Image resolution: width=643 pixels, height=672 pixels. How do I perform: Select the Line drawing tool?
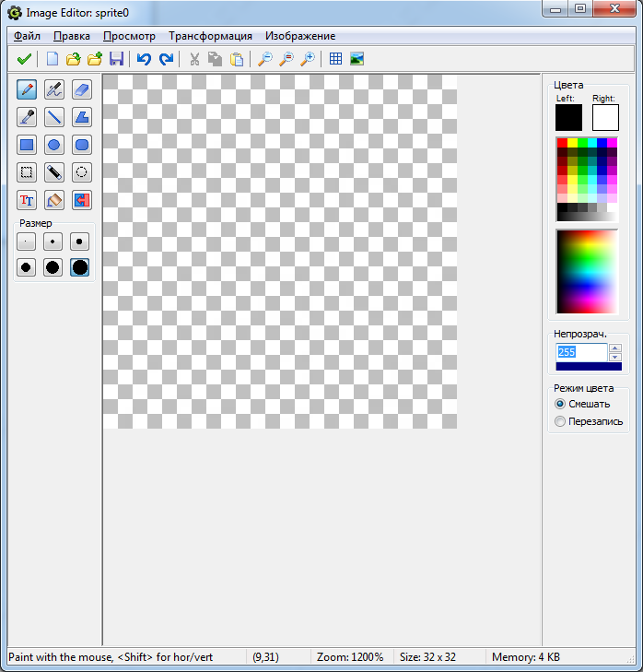(54, 117)
